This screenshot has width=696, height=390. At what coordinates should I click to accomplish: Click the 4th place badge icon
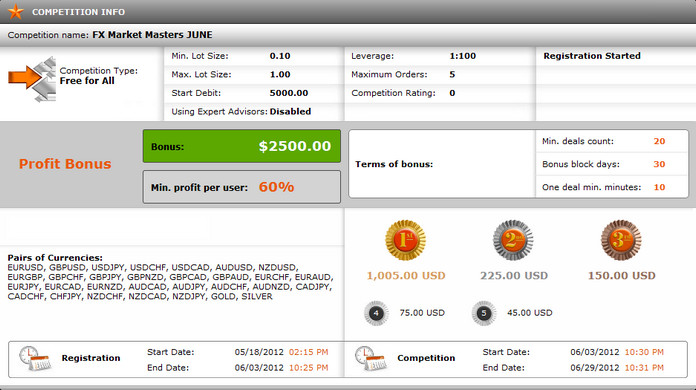point(376,313)
